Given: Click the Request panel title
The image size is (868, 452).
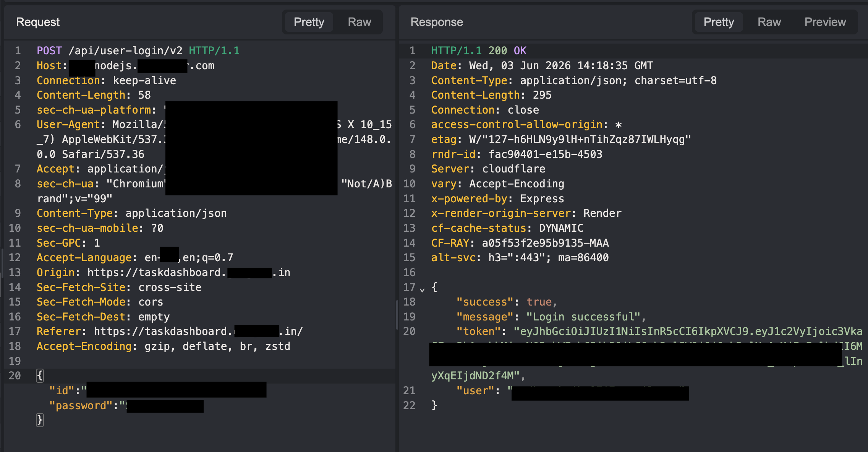Looking at the screenshot, I should (38, 22).
